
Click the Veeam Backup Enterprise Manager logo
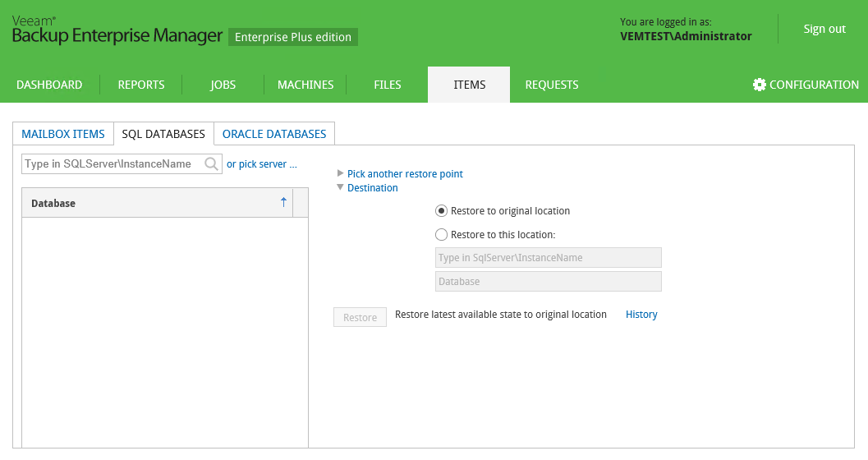117,30
